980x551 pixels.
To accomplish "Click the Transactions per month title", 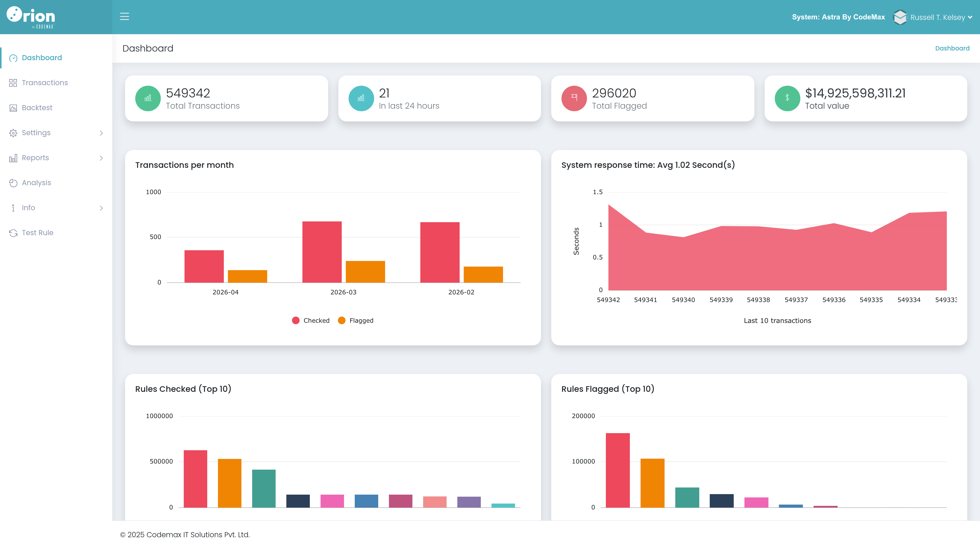I will [185, 165].
